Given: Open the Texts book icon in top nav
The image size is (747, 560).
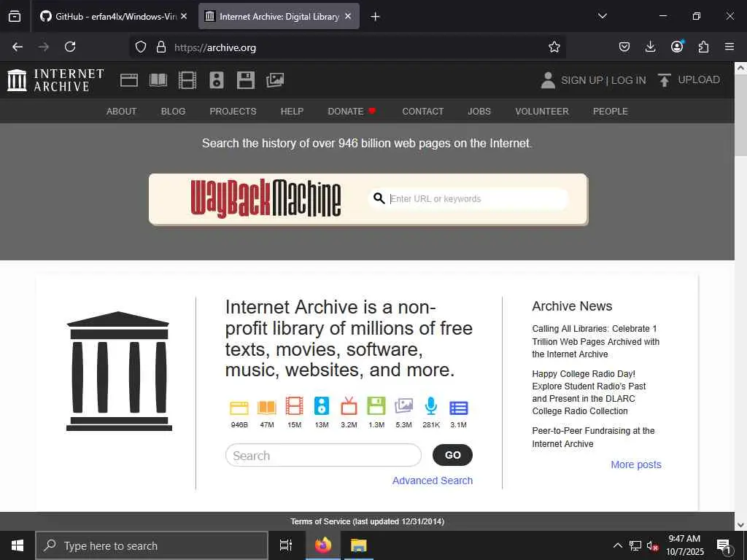Looking at the screenshot, I should pyautogui.click(x=158, y=80).
